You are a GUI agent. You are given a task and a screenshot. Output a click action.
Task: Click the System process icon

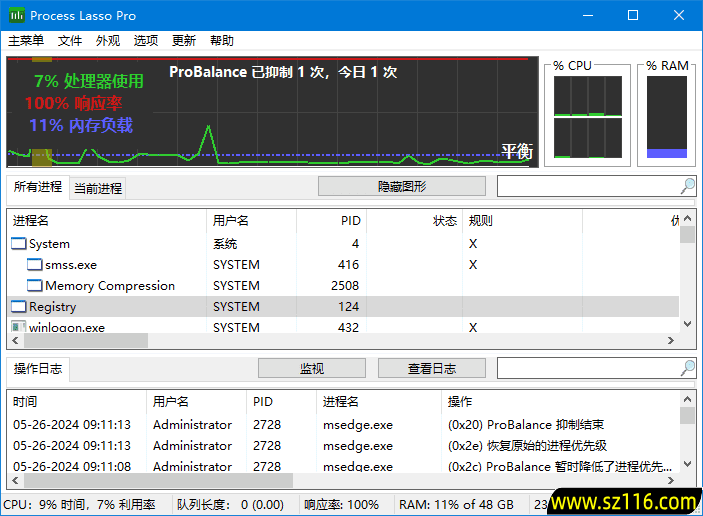(18, 243)
